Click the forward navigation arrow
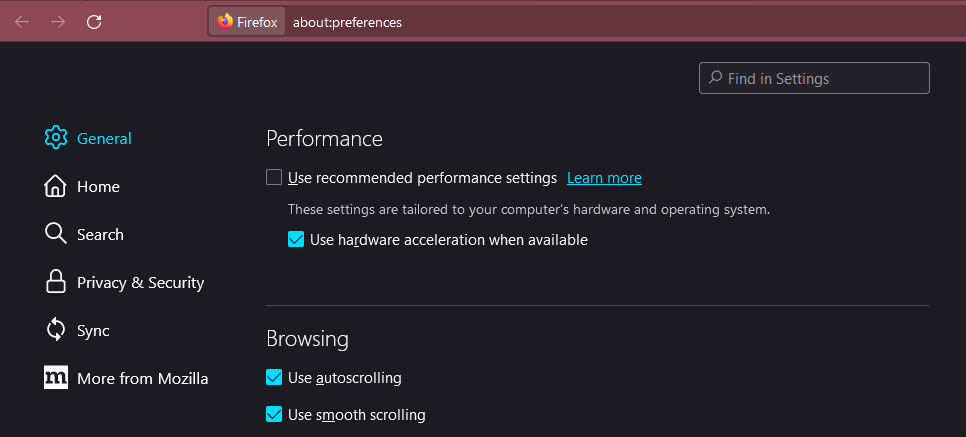This screenshot has height=437, width=966. (x=58, y=21)
